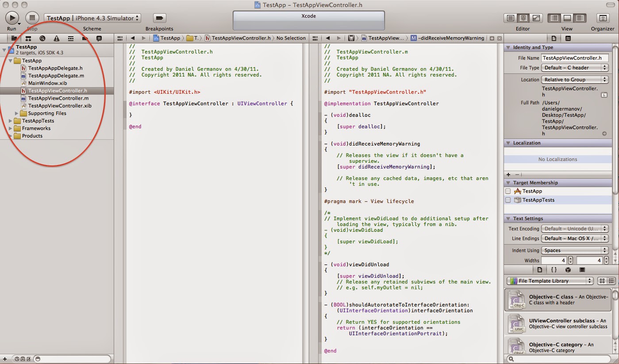Show the Assistant editor

(x=523, y=18)
